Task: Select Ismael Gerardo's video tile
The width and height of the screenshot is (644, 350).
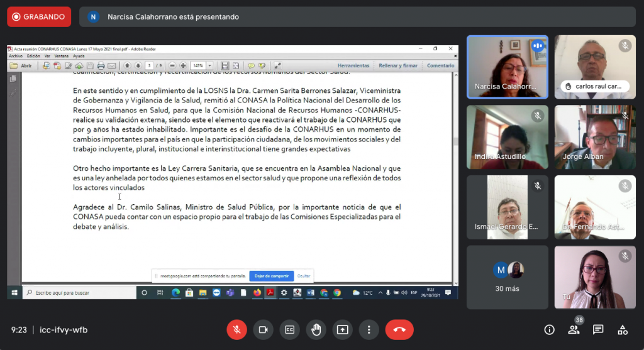Action: coord(508,207)
